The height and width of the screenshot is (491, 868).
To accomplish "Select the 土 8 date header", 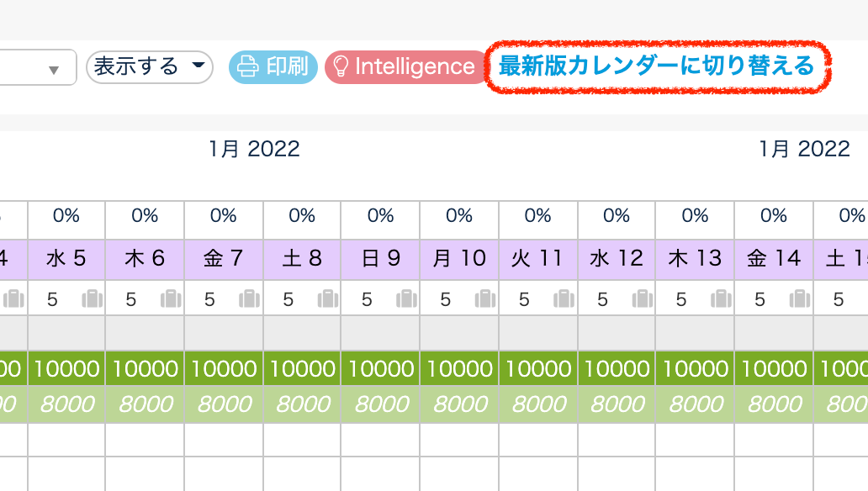I will (302, 258).
